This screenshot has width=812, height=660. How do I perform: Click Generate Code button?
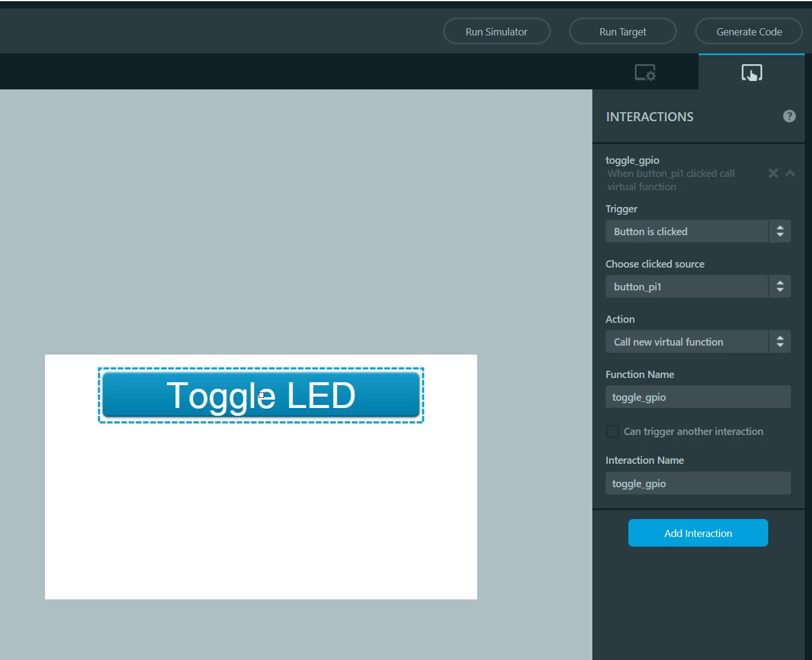748,31
